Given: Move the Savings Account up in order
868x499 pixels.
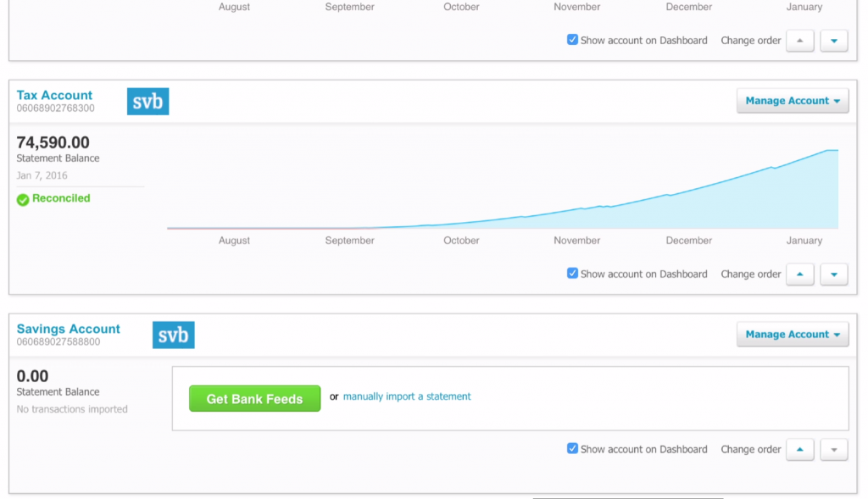Looking at the screenshot, I should 800,449.
